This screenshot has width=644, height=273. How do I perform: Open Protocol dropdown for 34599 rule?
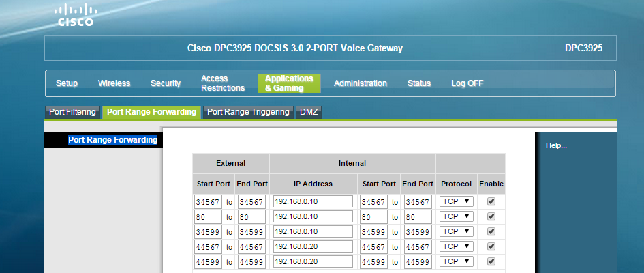tap(457, 231)
